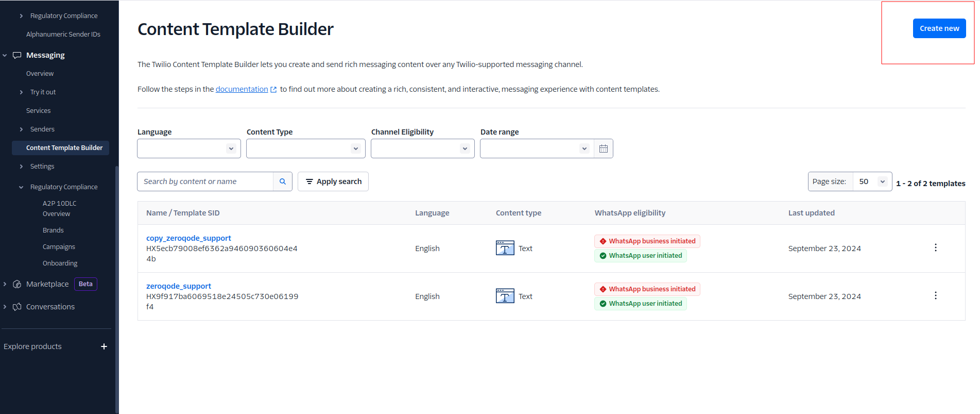Click the Apply search button
The width and height of the screenshot is (980, 414).
tap(333, 181)
